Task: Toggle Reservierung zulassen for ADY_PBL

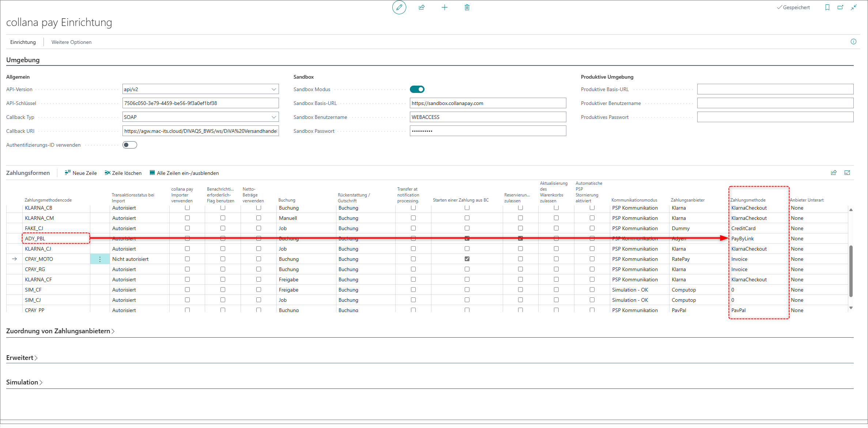Action: pos(520,239)
